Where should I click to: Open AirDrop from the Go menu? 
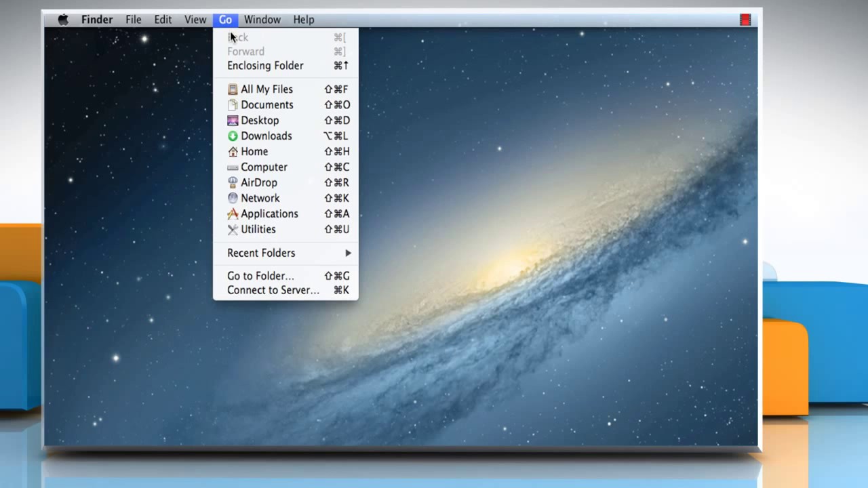click(x=285, y=183)
